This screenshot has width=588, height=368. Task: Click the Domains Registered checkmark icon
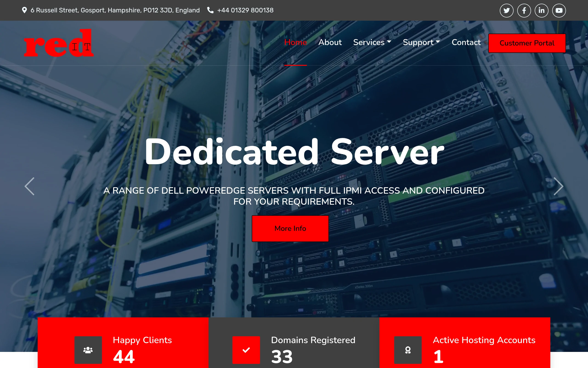coord(246,350)
